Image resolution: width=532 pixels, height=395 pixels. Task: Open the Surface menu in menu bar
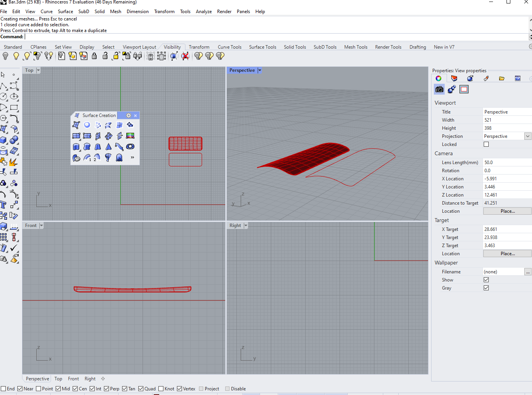(65, 12)
